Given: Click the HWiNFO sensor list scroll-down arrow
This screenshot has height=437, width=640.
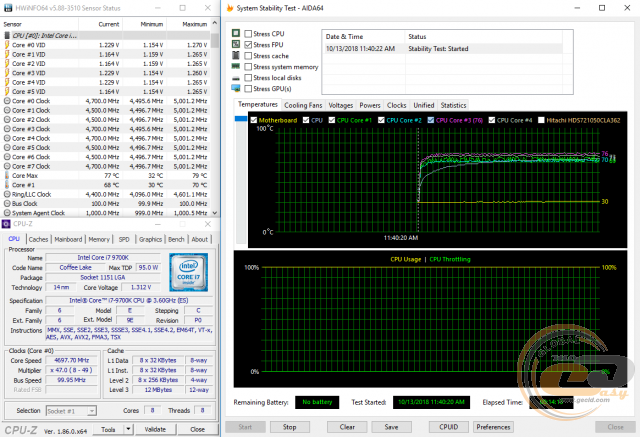Looking at the screenshot, I should tap(215, 213).
